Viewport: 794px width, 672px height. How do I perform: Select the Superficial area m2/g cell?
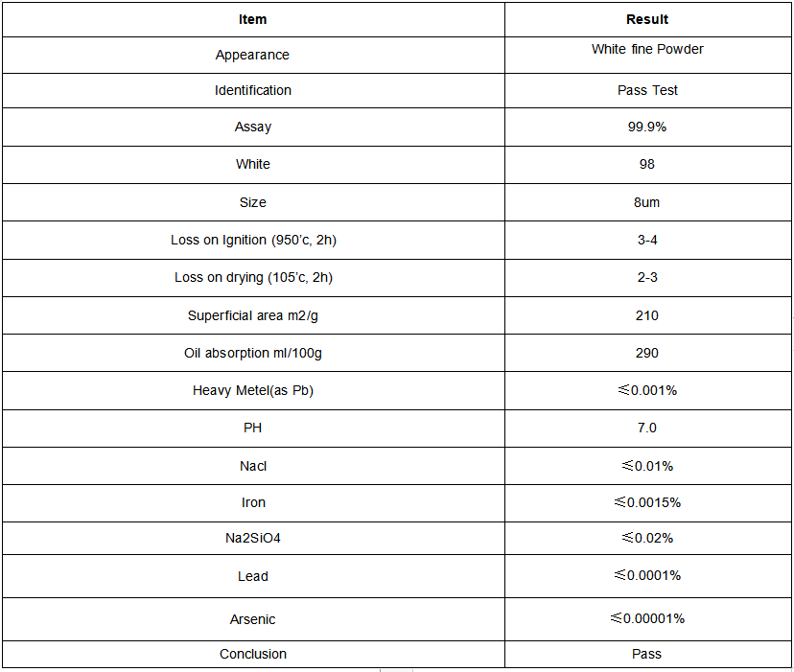(253, 315)
